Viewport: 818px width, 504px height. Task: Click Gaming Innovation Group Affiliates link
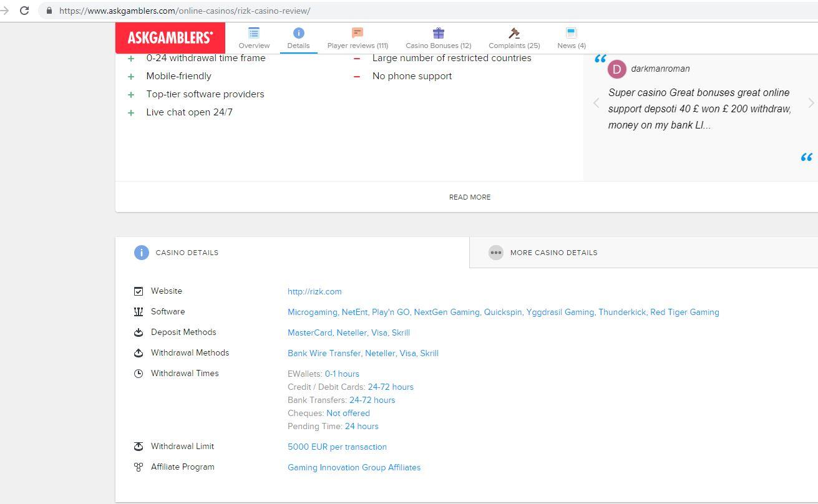click(x=354, y=467)
